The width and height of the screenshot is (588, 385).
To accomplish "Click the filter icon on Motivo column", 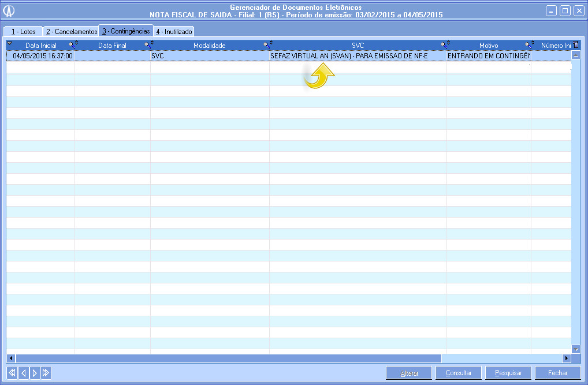I will [x=529, y=44].
